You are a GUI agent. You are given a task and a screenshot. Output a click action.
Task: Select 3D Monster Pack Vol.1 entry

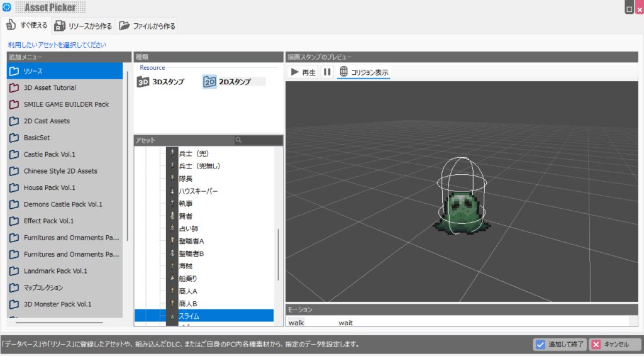tap(57, 304)
